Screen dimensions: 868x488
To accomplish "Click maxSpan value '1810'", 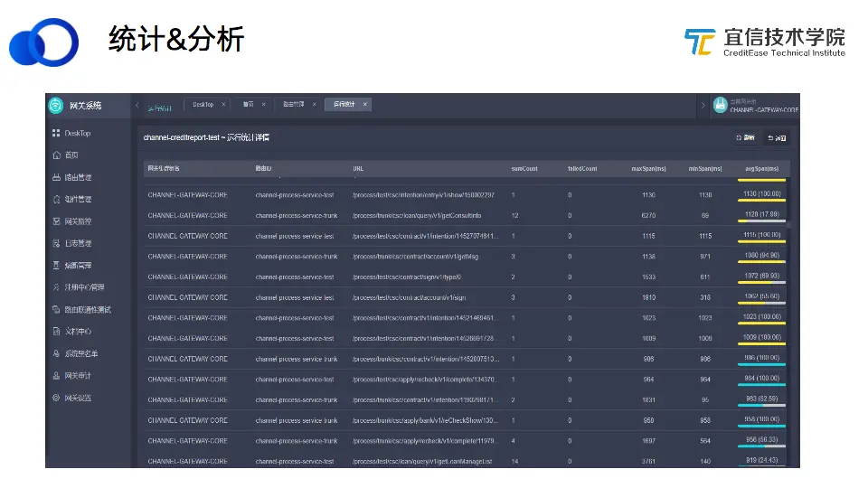I will pyautogui.click(x=649, y=297).
